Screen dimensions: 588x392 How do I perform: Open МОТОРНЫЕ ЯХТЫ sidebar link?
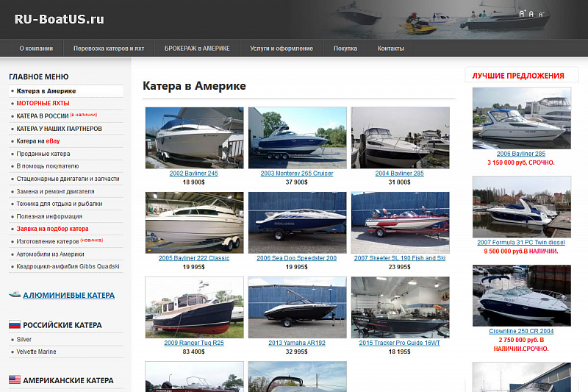43,103
